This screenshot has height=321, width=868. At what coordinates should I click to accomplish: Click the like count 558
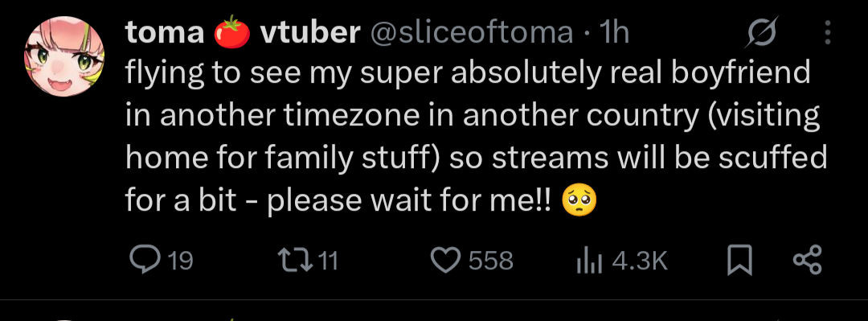pyautogui.click(x=491, y=261)
